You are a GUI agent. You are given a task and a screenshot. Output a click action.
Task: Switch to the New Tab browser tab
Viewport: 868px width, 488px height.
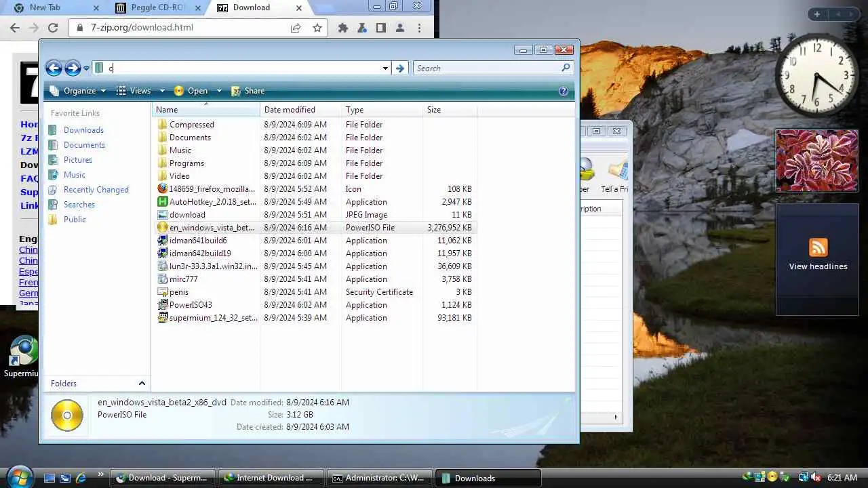[x=54, y=7]
